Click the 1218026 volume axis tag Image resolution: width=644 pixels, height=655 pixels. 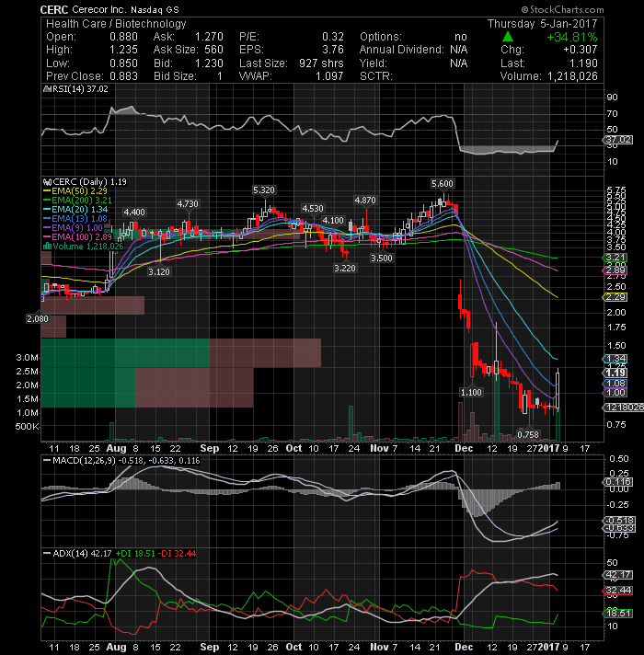click(x=624, y=408)
